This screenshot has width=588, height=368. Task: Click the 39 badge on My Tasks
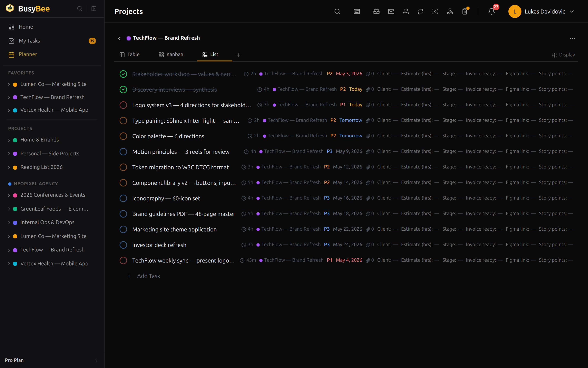tap(92, 41)
